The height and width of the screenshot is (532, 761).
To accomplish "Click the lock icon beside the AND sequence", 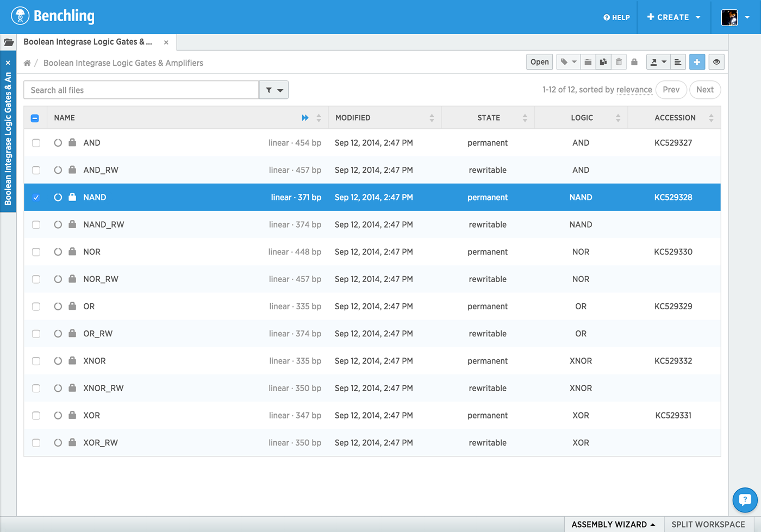I will 71,142.
